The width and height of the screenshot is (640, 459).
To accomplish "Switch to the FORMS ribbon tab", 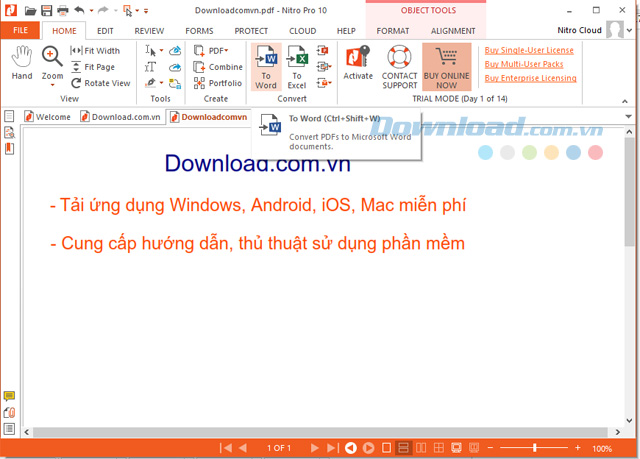I will pos(199,31).
